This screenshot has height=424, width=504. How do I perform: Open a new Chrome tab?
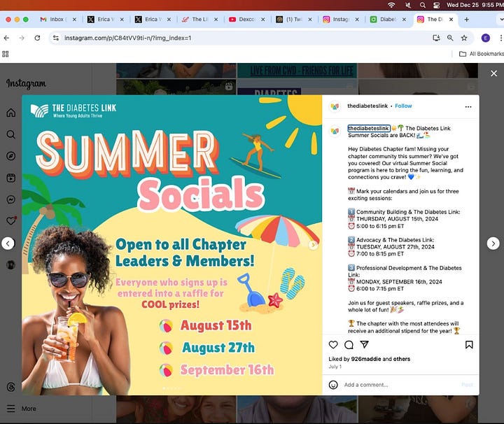(x=466, y=20)
